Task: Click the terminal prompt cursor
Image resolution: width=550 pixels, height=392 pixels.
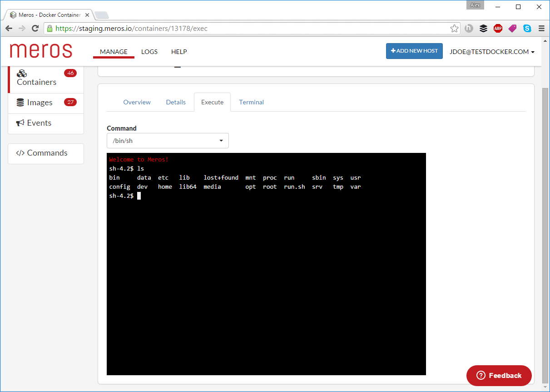Action: (139, 196)
